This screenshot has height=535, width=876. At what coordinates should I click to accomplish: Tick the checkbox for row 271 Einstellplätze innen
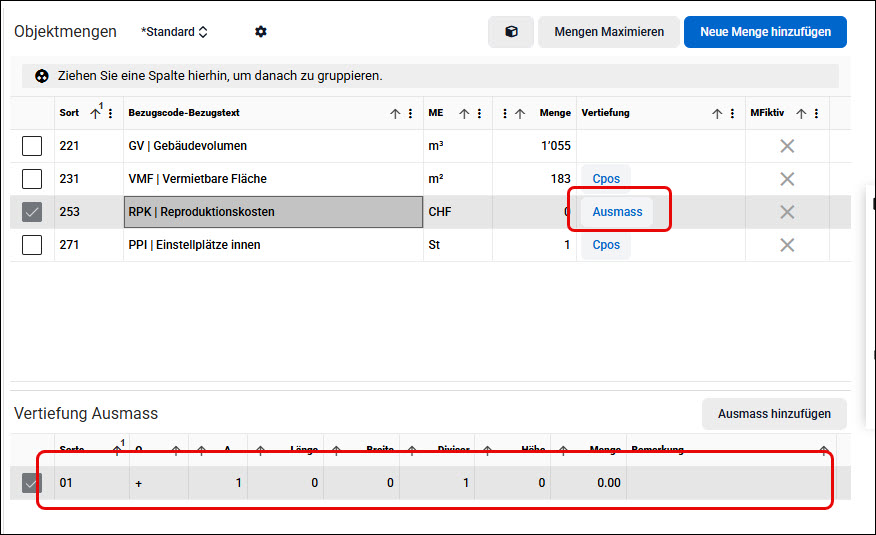pyautogui.click(x=32, y=245)
